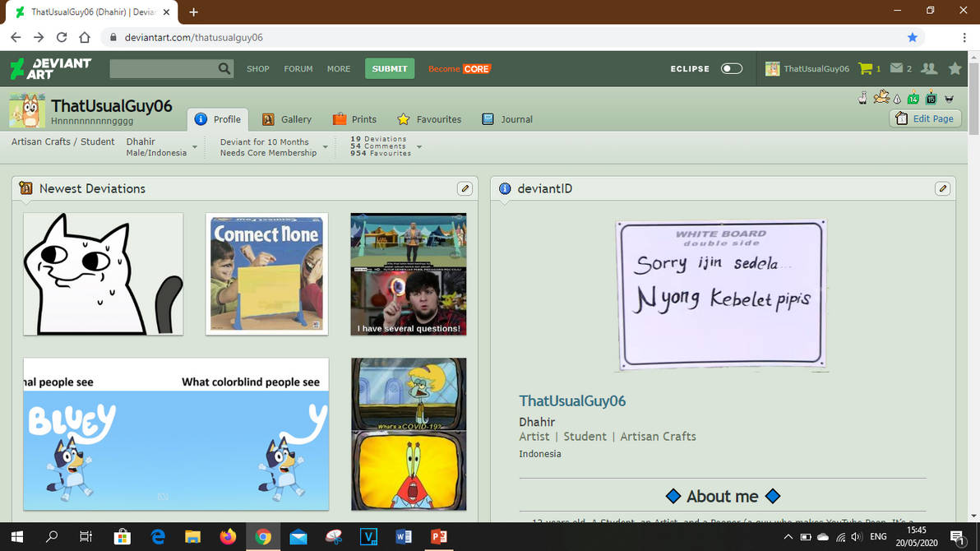This screenshot has width=980, height=551.
Task: Open Windows Start menu
Action: 17,537
